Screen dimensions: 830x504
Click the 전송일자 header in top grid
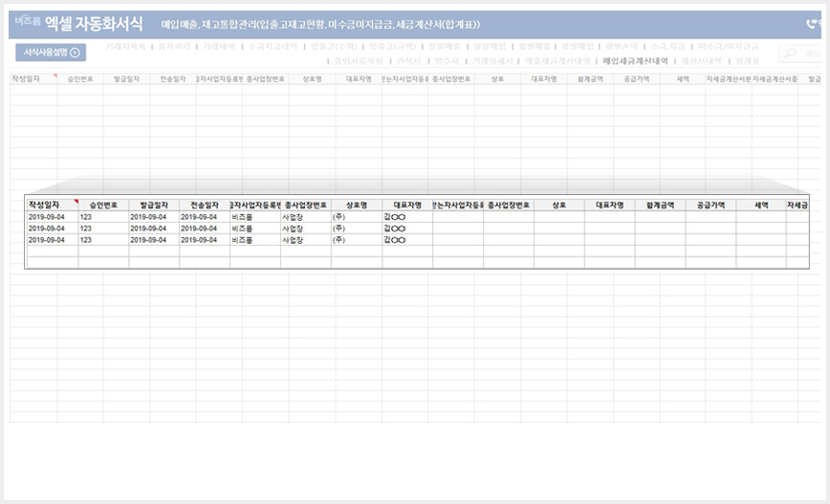click(x=173, y=78)
